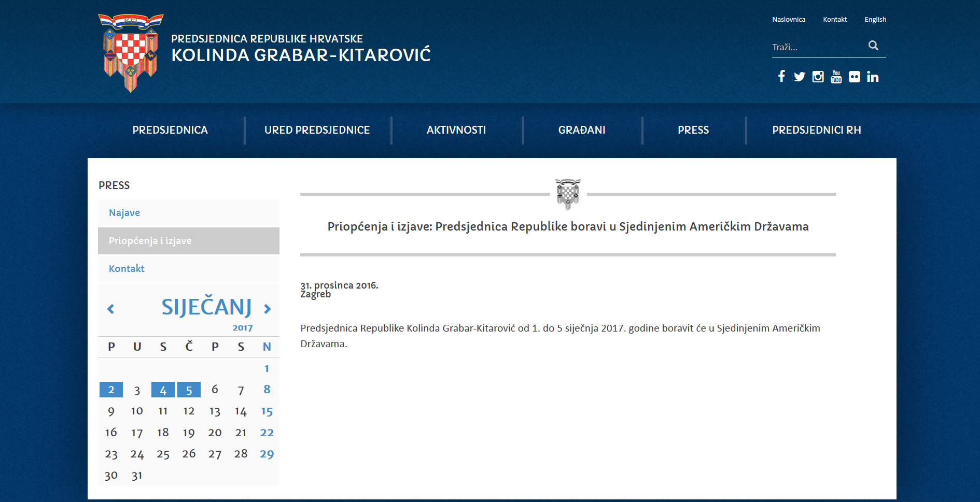Open the Instagram icon
The width and height of the screenshot is (980, 502).
pyautogui.click(x=818, y=76)
